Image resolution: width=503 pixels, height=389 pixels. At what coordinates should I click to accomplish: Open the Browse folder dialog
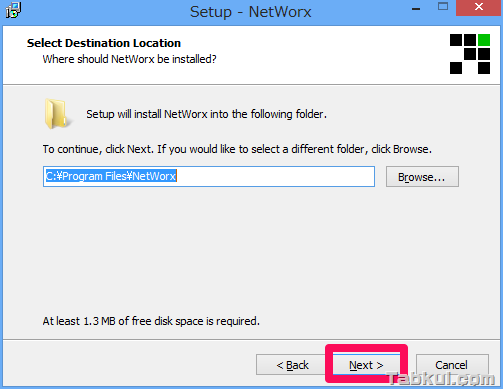point(422,177)
